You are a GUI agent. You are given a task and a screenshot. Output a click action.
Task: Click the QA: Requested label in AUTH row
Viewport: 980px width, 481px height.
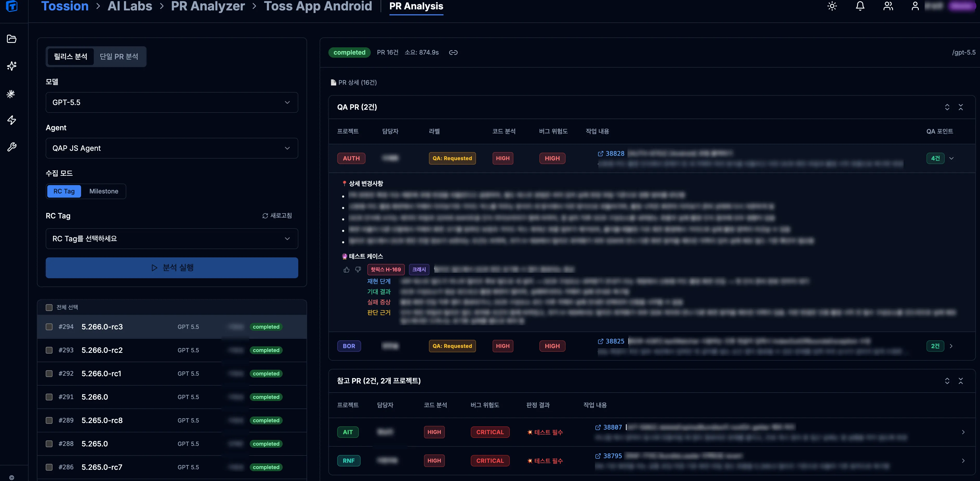coord(452,158)
